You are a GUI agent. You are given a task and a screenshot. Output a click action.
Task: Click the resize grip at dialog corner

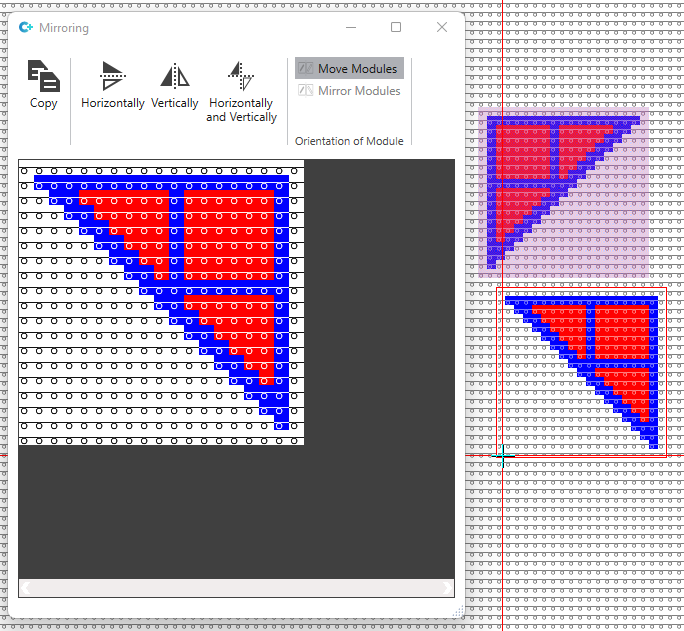click(x=459, y=612)
